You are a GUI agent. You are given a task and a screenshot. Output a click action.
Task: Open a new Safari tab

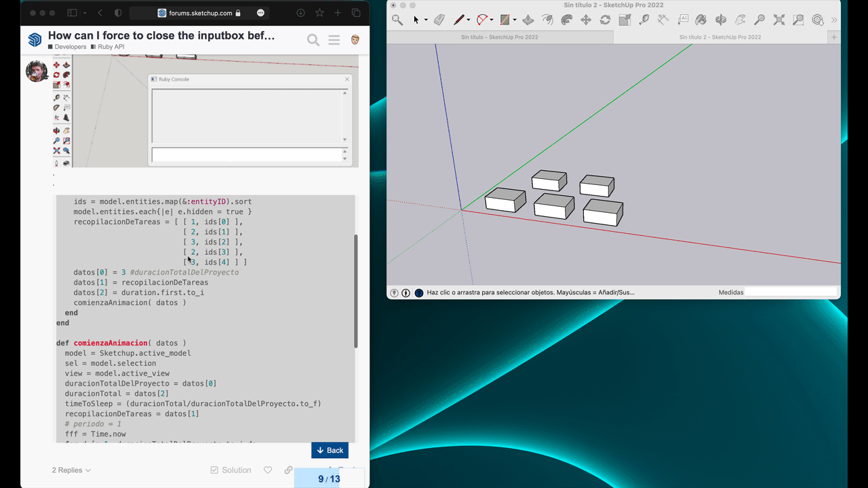click(x=337, y=13)
